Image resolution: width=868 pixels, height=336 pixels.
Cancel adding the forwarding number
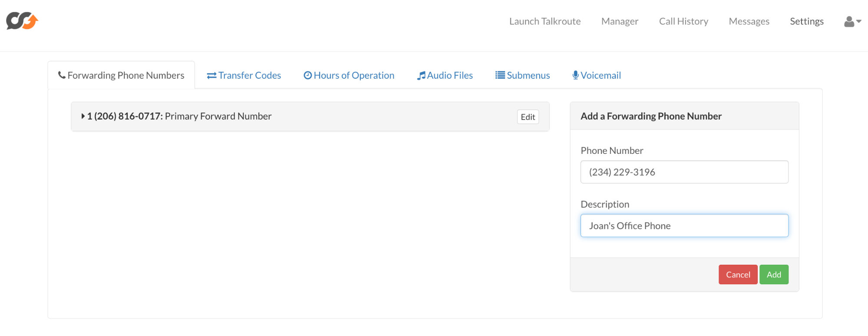(738, 275)
